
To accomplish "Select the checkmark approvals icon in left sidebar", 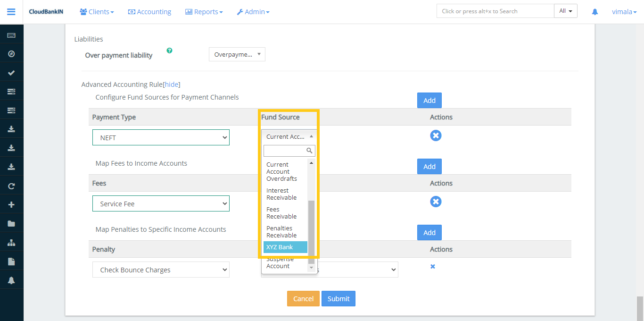I will click(11, 72).
